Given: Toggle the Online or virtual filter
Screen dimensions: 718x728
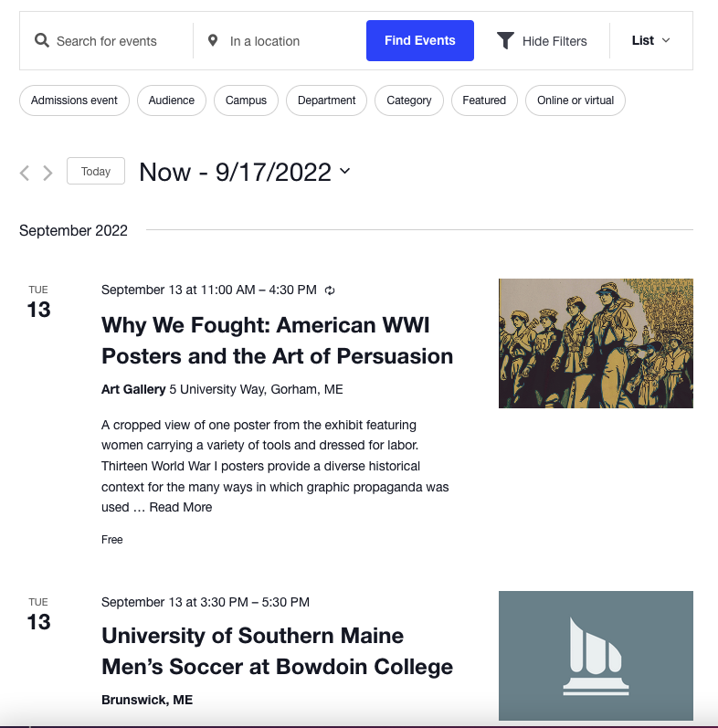Looking at the screenshot, I should [575, 100].
